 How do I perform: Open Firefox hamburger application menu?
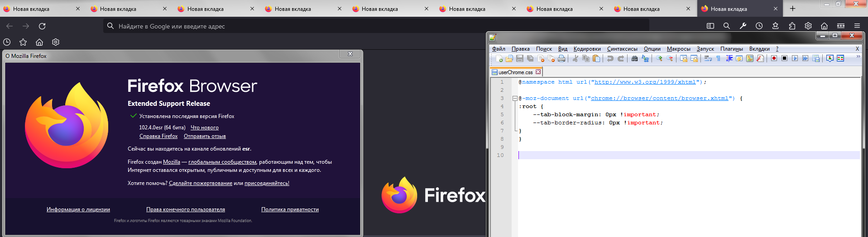(x=857, y=26)
